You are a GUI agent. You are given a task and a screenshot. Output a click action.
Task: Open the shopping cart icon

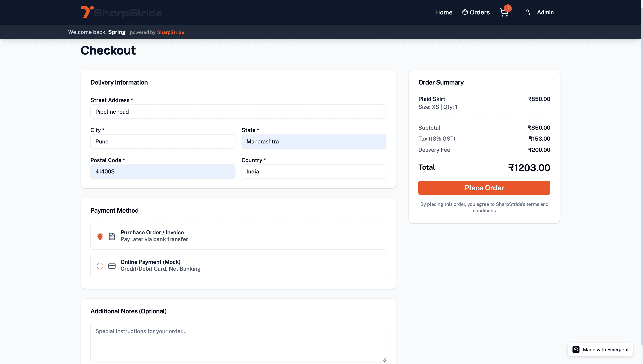(503, 12)
